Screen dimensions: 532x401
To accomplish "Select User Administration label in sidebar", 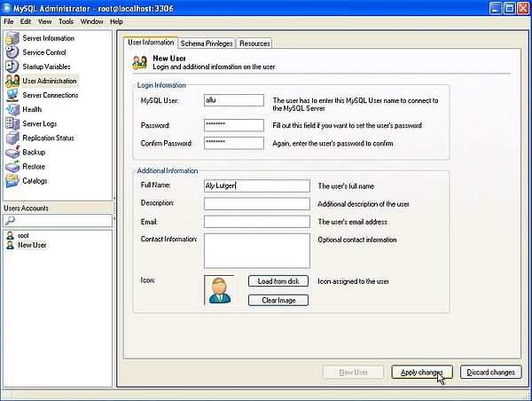I will coord(50,81).
